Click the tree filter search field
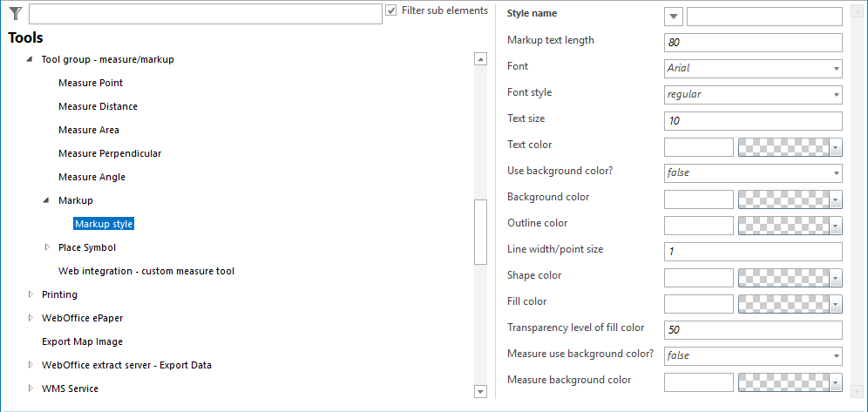 pyautogui.click(x=206, y=14)
